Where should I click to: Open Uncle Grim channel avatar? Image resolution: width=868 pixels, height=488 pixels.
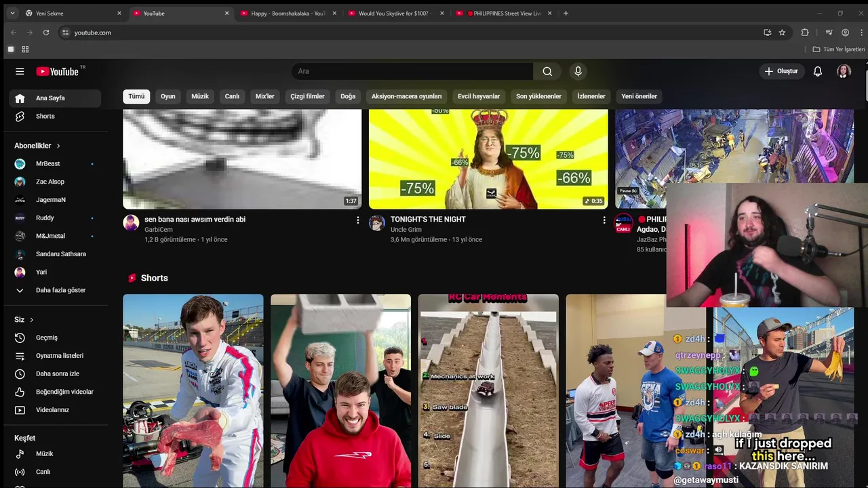click(x=377, y=223)
